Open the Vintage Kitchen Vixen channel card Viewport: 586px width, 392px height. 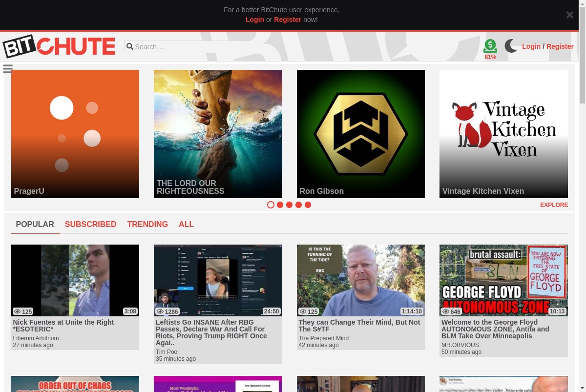(x=503, y=134)
